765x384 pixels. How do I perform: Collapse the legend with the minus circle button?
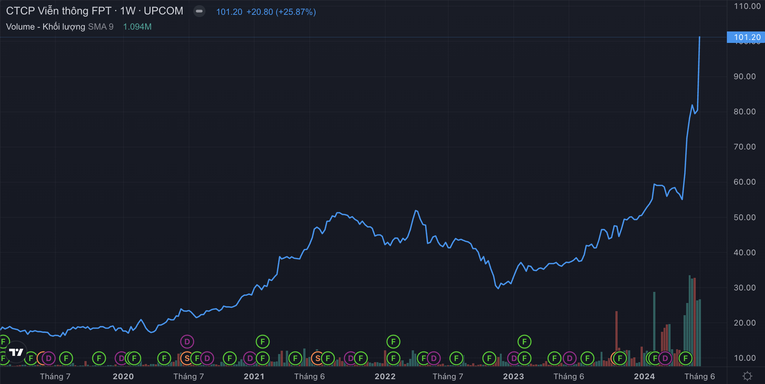point(199,11)
